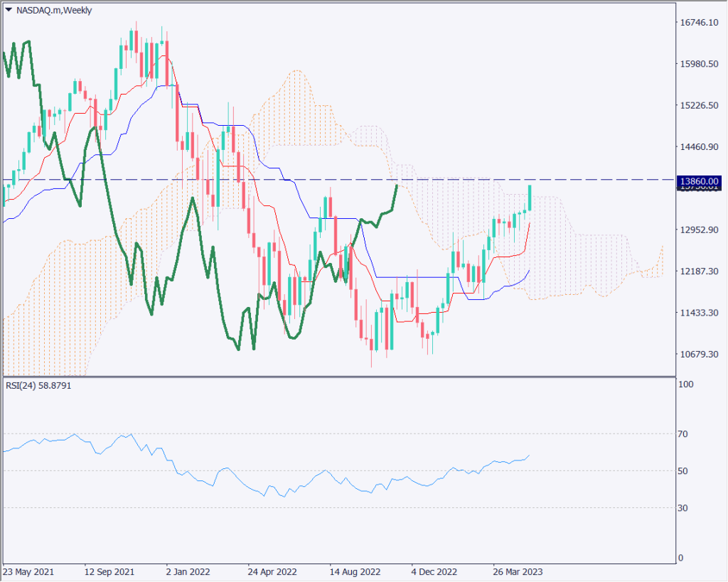Select the 23 May 2021 date label
728x582 pixels.
click(28, 571)
